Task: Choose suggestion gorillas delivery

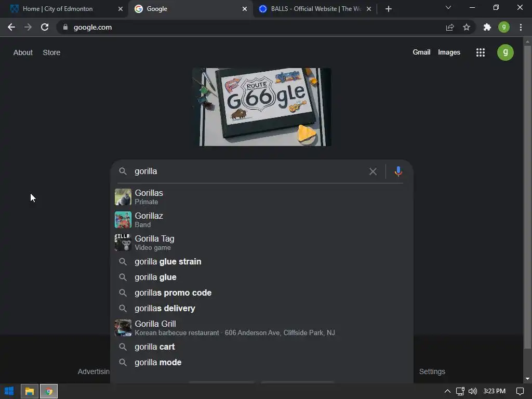Action: (261, 309)
